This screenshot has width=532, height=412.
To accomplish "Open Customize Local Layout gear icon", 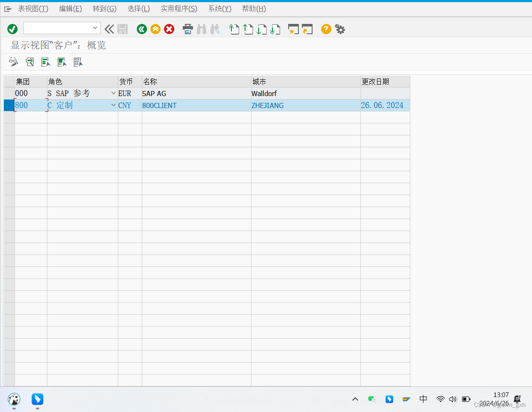I will point(339,29).
